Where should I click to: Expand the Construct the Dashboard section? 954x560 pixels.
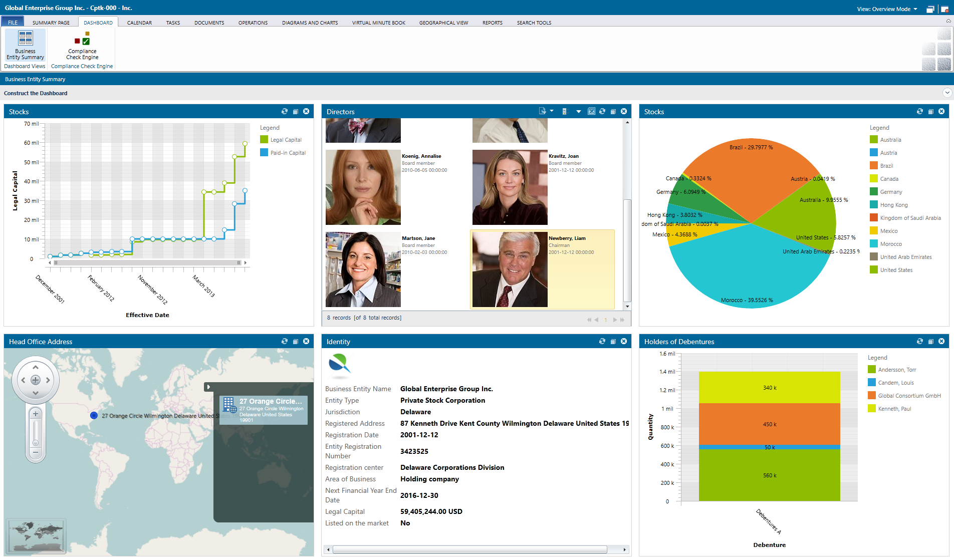[947, 93]
